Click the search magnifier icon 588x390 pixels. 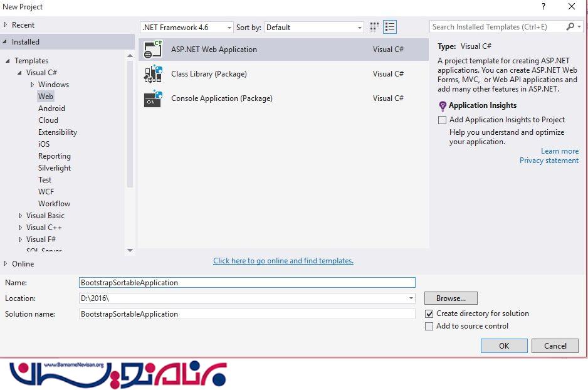tap(570, 26)
